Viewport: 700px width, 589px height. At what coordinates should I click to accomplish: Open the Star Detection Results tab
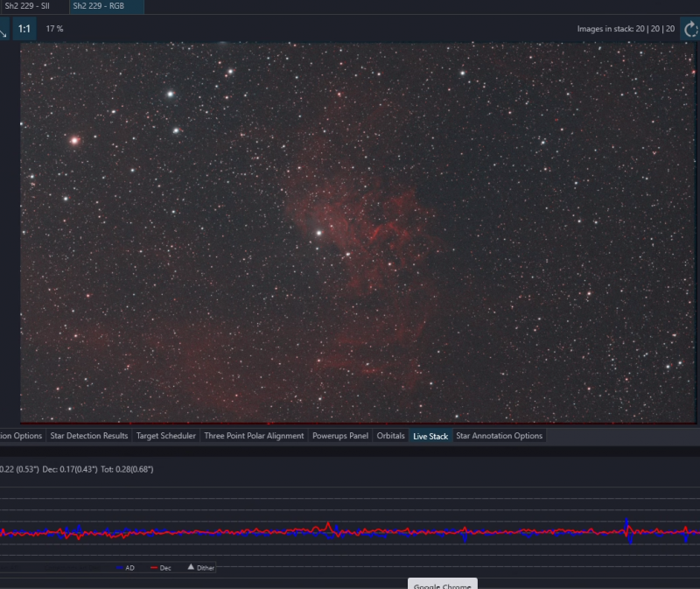click(89, 436)
